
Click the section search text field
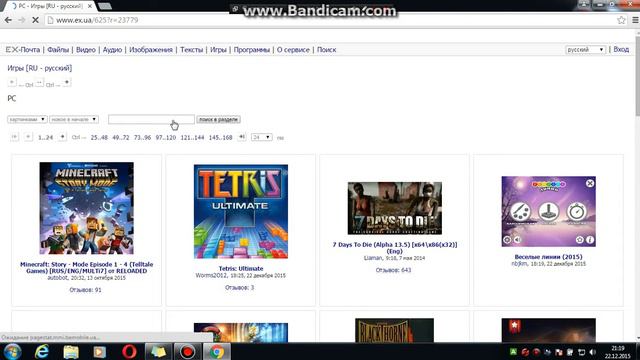pyautogui.click(x=151, y=119)
